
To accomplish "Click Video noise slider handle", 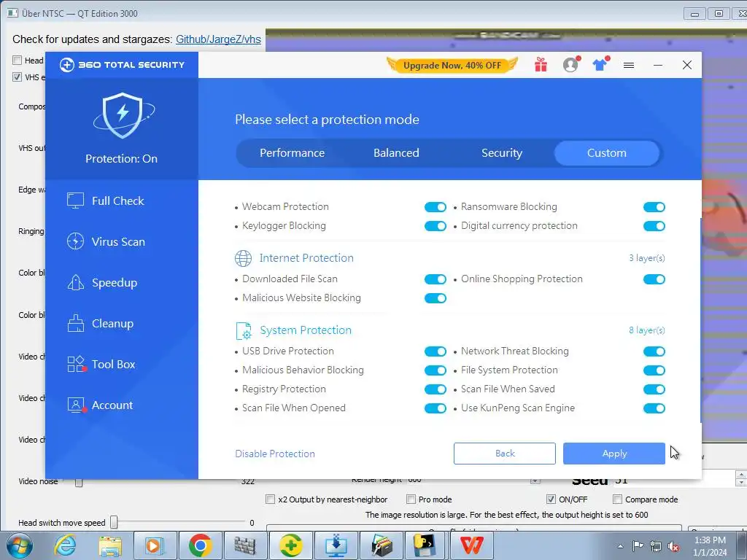I will pos(79,483).
